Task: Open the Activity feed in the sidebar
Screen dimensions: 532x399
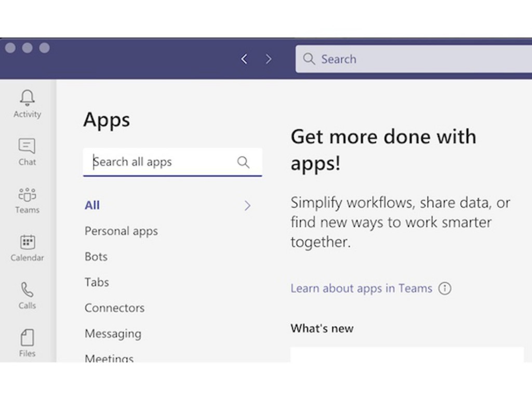Action: coord(26,101)
